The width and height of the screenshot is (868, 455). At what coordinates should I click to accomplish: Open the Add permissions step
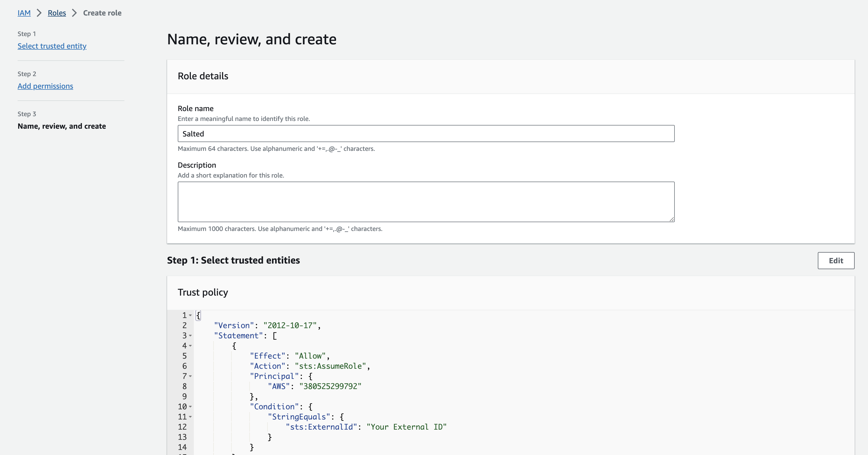coord(45,86)
